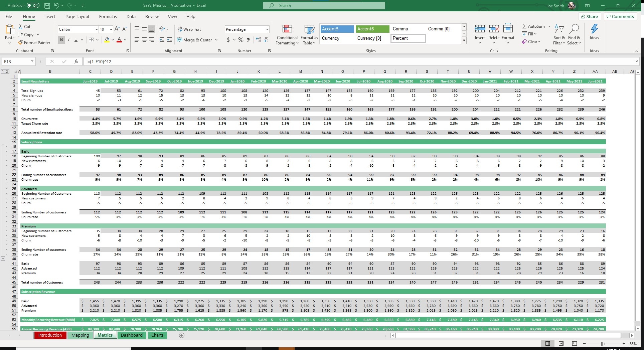The height and width of the screenshot is (350, 644).
Task: Click the Save icon in title bar
Action: pyautogui.click(x=47, y=6)
